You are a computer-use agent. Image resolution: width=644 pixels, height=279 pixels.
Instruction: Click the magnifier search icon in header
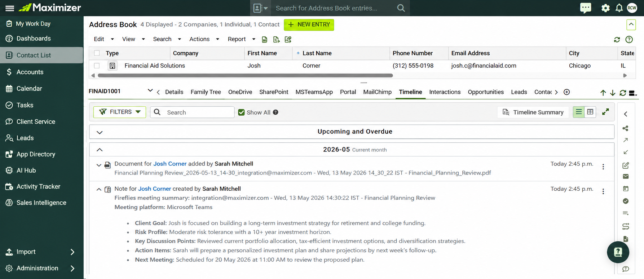click(401, 8)
